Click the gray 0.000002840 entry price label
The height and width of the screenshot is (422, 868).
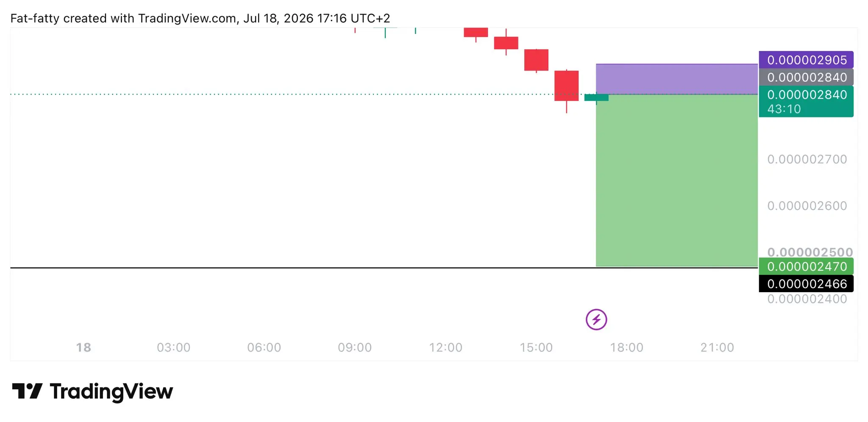pos(806,77)
